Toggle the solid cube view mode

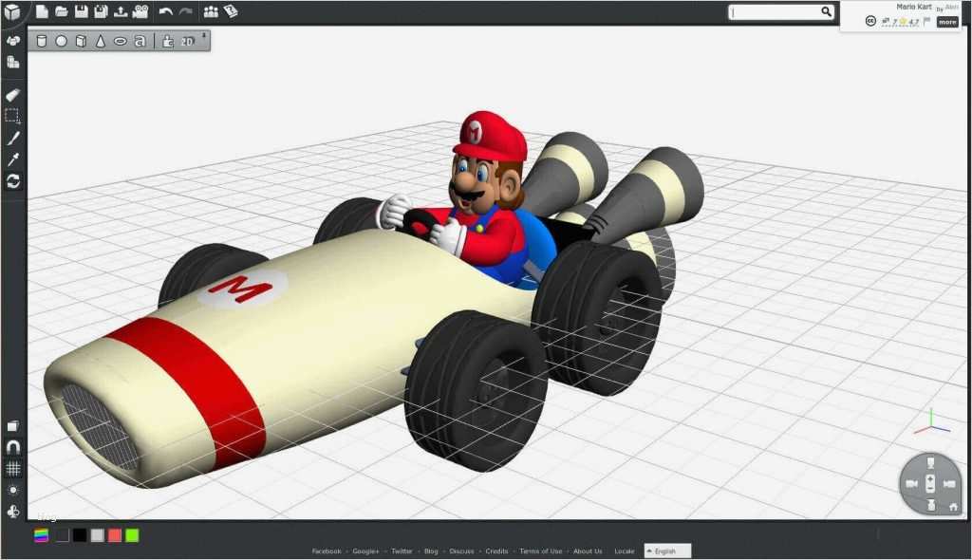pyautogui.click(x=13, y=426)
